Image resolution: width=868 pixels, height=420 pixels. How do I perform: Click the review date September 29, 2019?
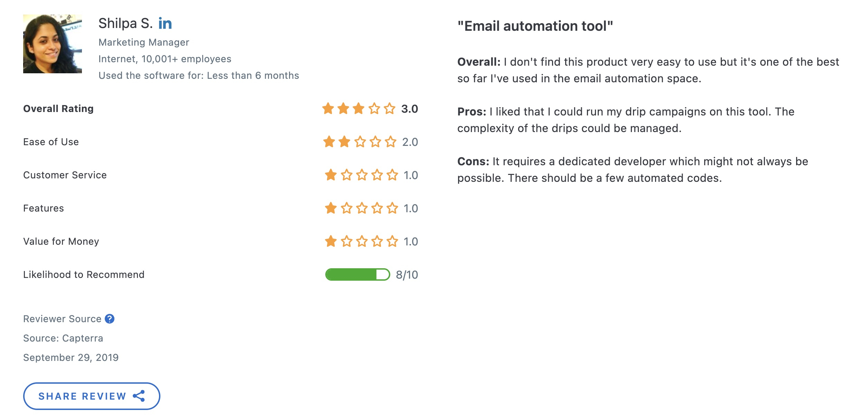point(71,358)
